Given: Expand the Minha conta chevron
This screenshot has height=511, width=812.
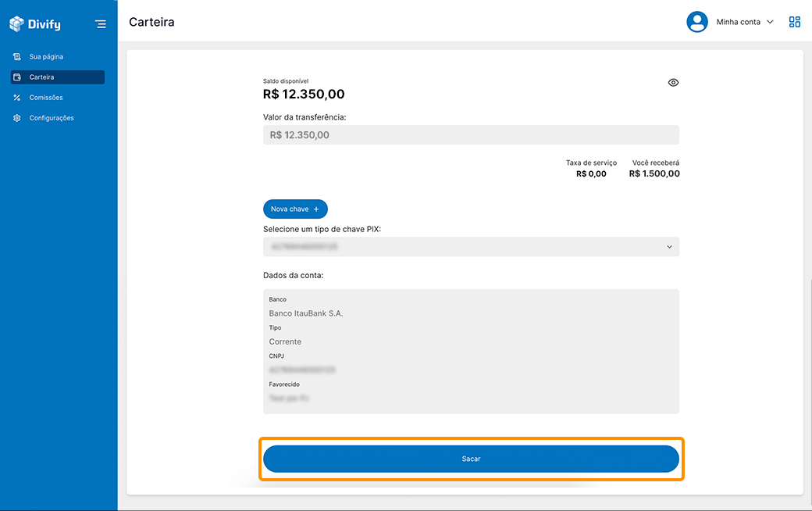Looking at the screenshot, I should click(x=771, y=22).
